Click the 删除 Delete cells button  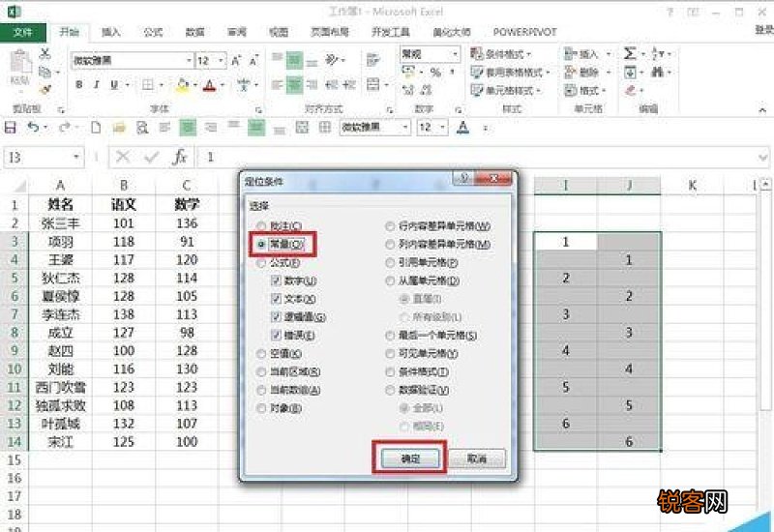pyautogui.click(x=588, y=73)
